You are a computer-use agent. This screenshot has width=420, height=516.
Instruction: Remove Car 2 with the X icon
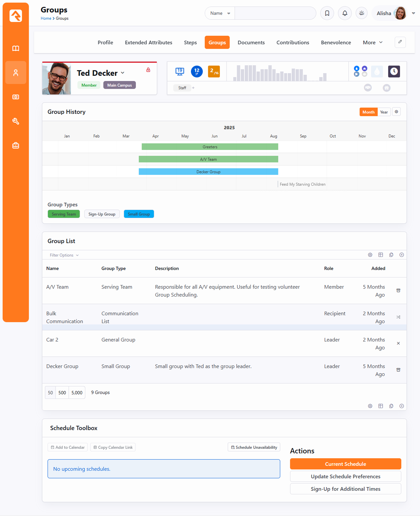pyautogui.click(x=398, y=343)
